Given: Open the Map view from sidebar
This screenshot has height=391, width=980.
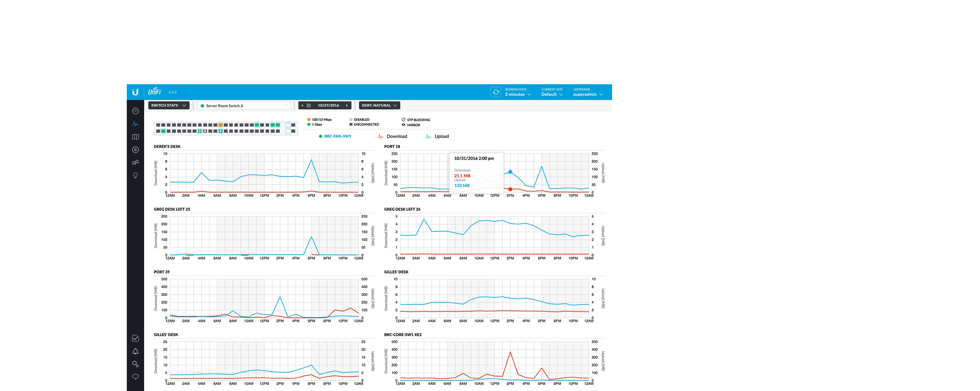Looking at the screenshot, I should (x=135, y=137).
